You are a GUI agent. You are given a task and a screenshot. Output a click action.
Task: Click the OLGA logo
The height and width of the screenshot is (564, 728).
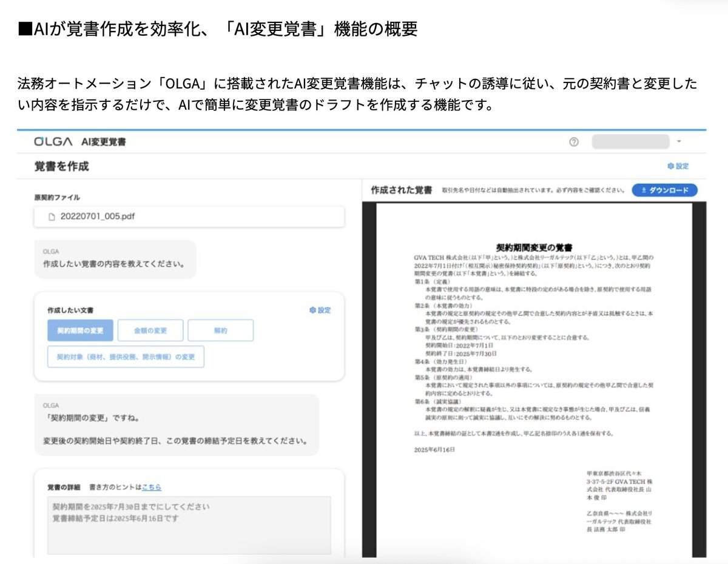coord(53,142)
